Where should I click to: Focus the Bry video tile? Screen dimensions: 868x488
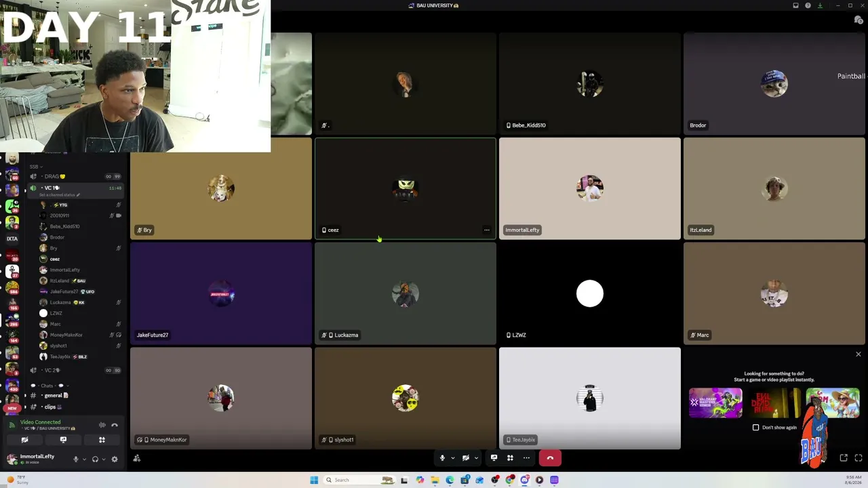pyautogui.click(x=221, y=188)
